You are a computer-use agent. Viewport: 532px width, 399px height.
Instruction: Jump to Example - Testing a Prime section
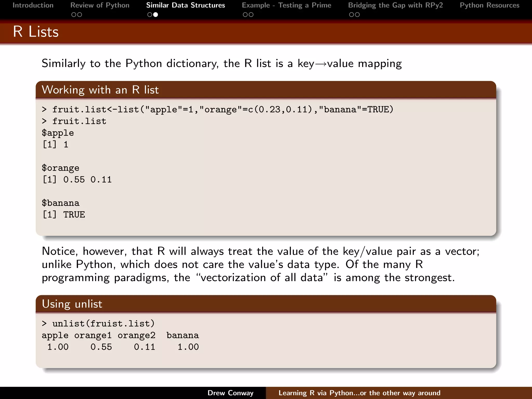point(287,5)
